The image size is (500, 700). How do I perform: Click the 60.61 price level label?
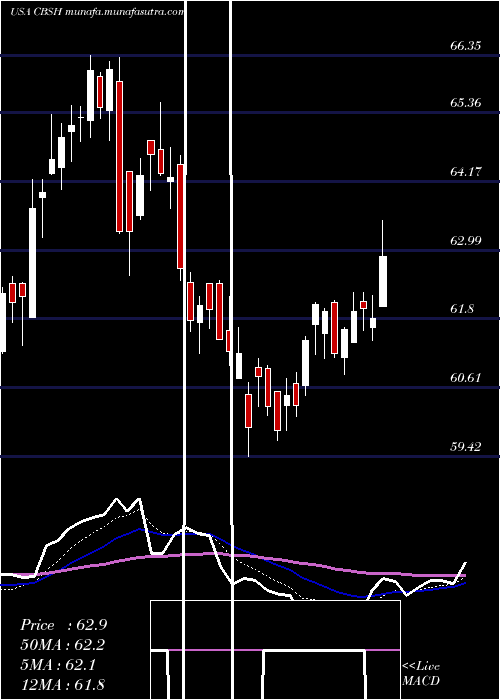pyautogui.click(x=466, y=378)
